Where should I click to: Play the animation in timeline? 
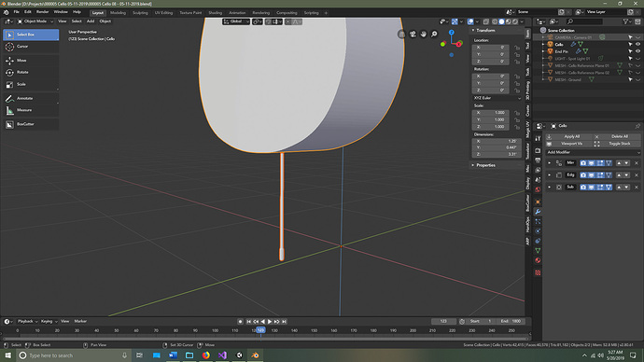pyautogui.click(x=270, y=322)
